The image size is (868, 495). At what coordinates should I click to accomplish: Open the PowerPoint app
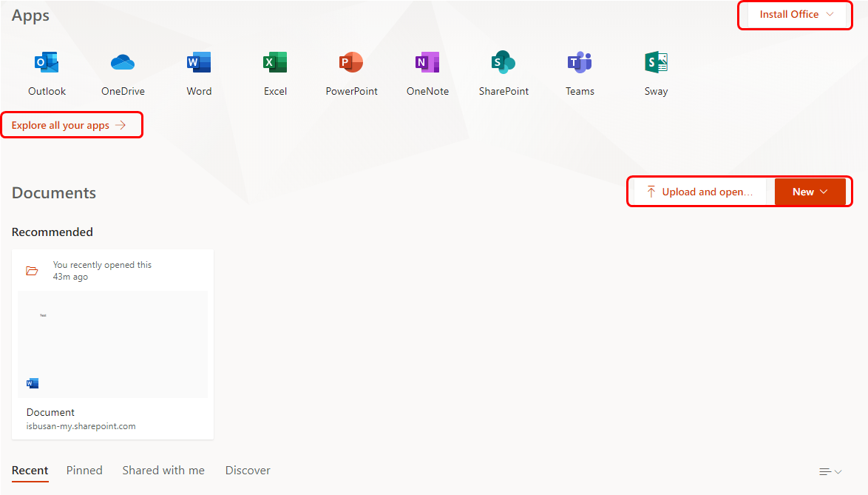tap(351, 74)
